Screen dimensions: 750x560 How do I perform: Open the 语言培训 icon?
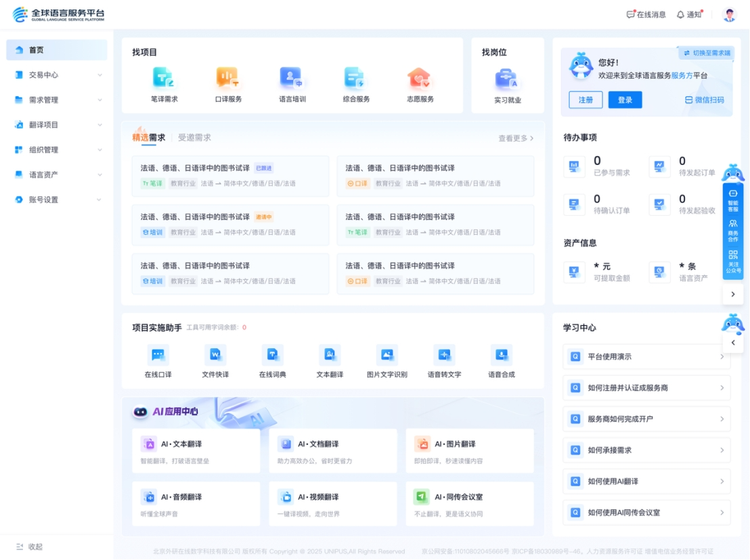coord(292,78)
